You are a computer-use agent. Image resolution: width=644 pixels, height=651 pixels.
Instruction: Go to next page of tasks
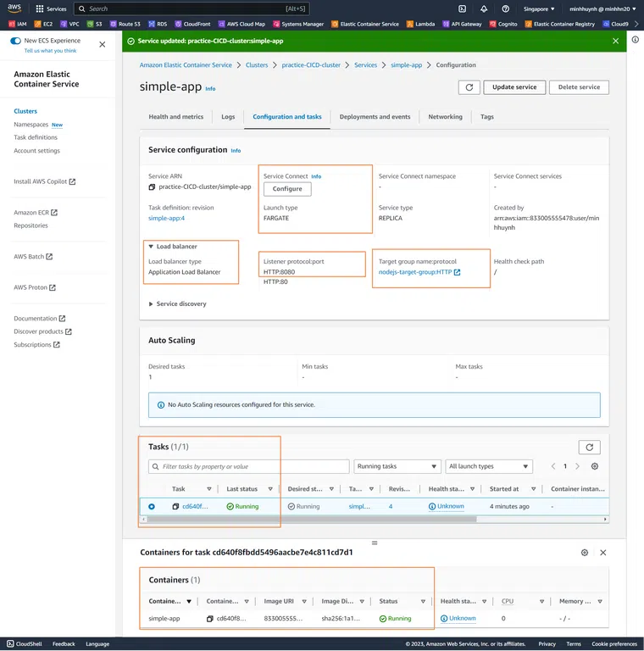coord(577,466)
